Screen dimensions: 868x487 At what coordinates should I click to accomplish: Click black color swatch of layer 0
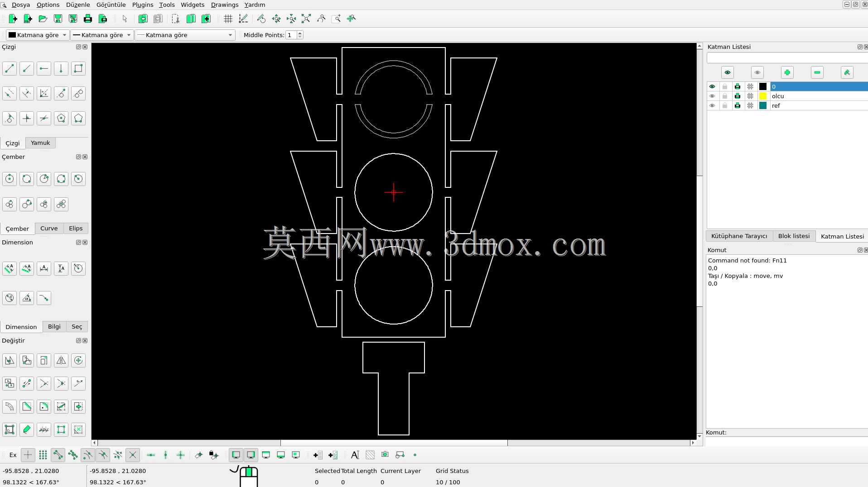pyautogui.click(x=763, y=86)
